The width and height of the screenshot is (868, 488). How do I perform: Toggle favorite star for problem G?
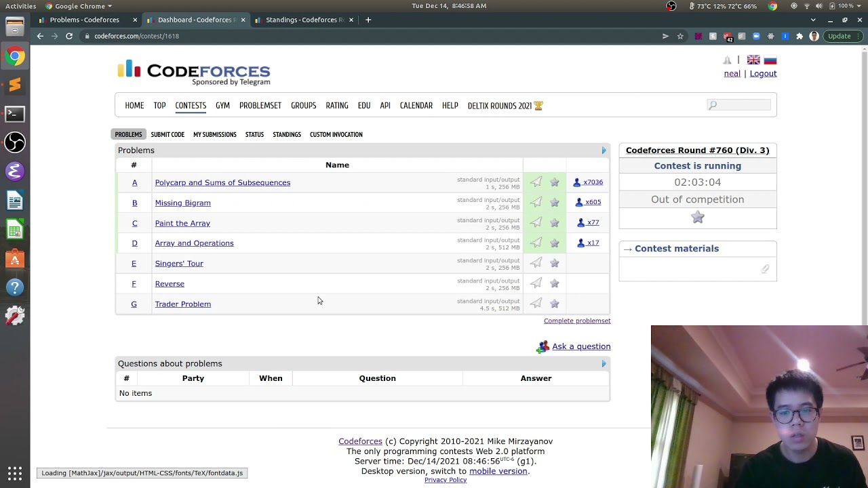(554, 304)
